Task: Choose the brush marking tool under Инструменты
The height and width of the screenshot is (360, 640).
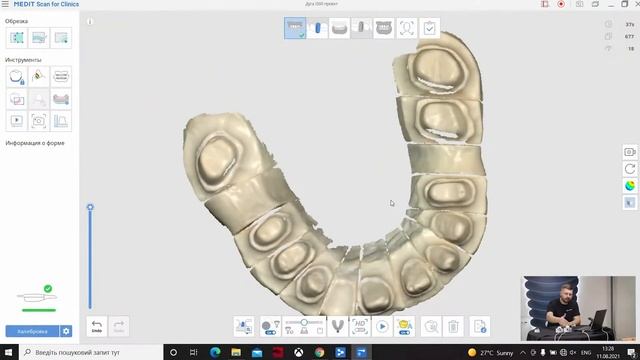Action: (39, 77)
